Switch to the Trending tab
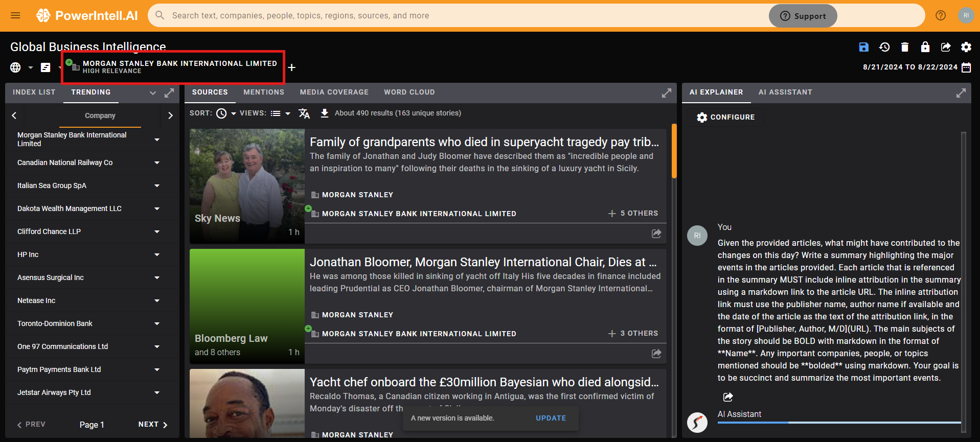 pos(90,92)
